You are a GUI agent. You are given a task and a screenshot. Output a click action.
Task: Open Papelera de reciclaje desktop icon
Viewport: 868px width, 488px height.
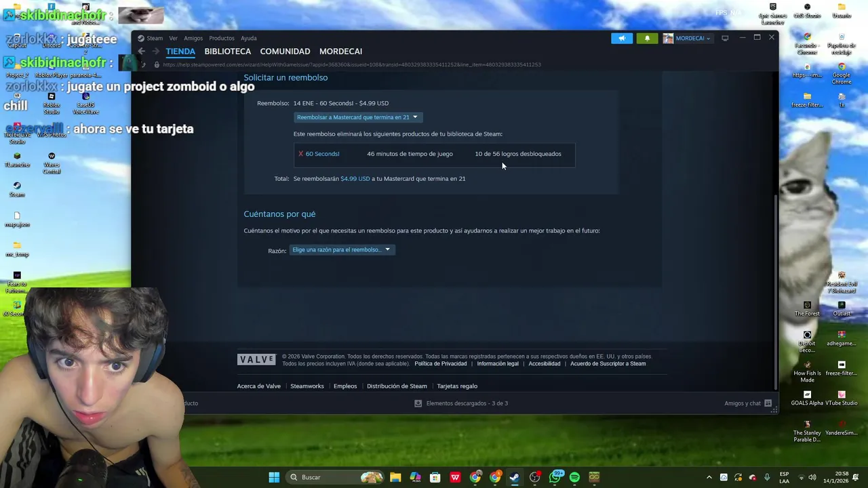(842, 43)
